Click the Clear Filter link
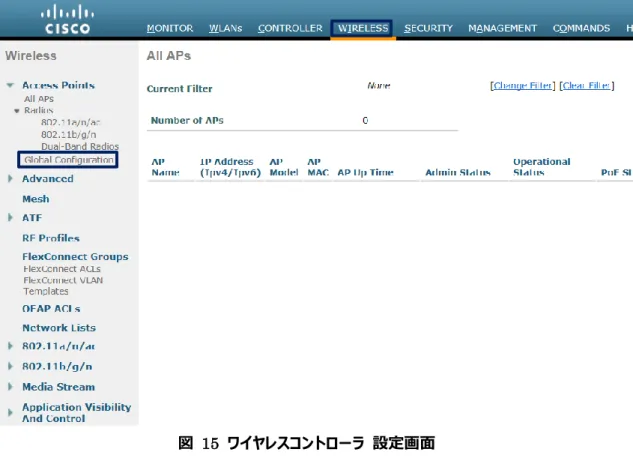 [587, 86]
